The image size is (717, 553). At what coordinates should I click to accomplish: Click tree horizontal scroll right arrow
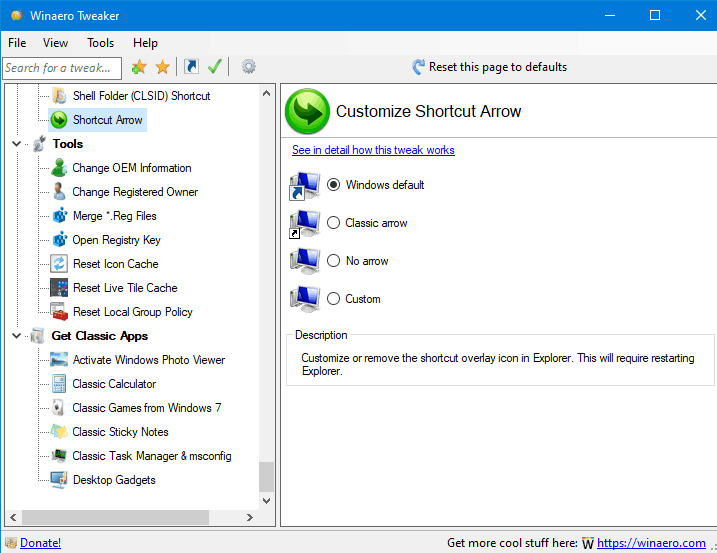[250, 517]
